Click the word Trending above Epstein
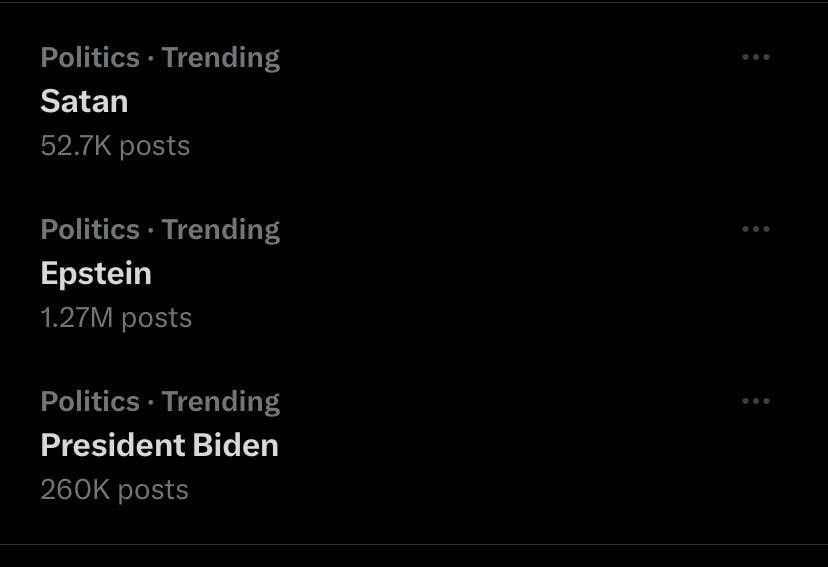 (221, 230)
